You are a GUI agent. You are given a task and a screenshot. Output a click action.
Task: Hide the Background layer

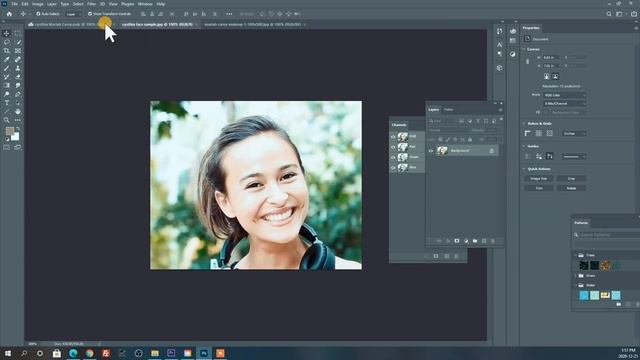tap(431, 151)
